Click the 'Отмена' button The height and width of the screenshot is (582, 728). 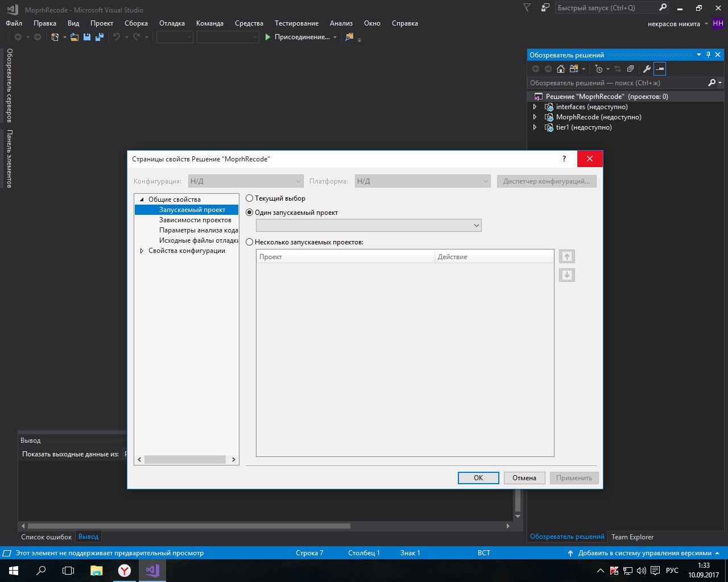coord(524,478)
